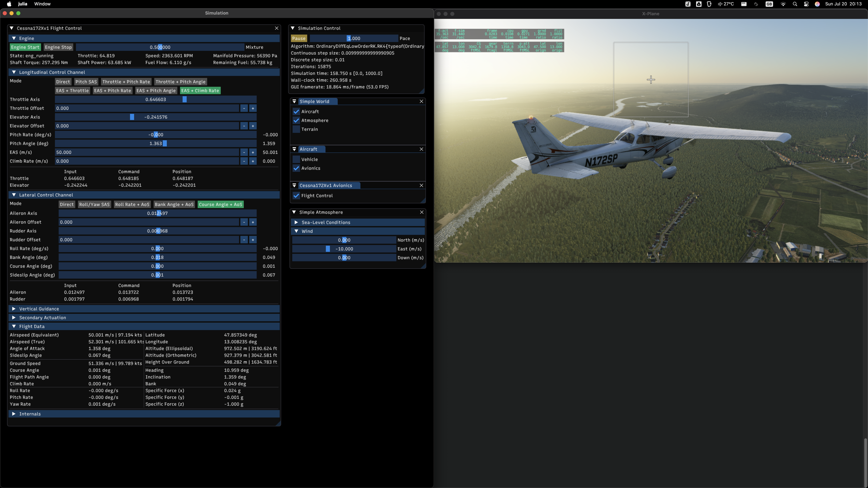Open the Apple menu

coord(9,4)
